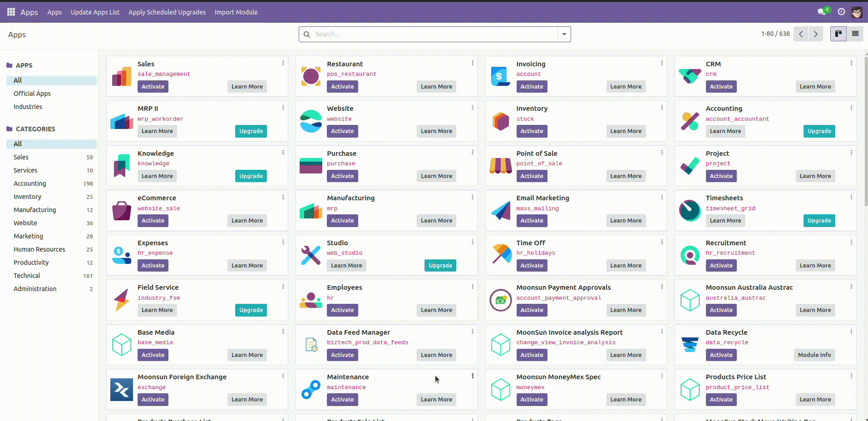Click Learn More for Purchase

pos(436,176)
